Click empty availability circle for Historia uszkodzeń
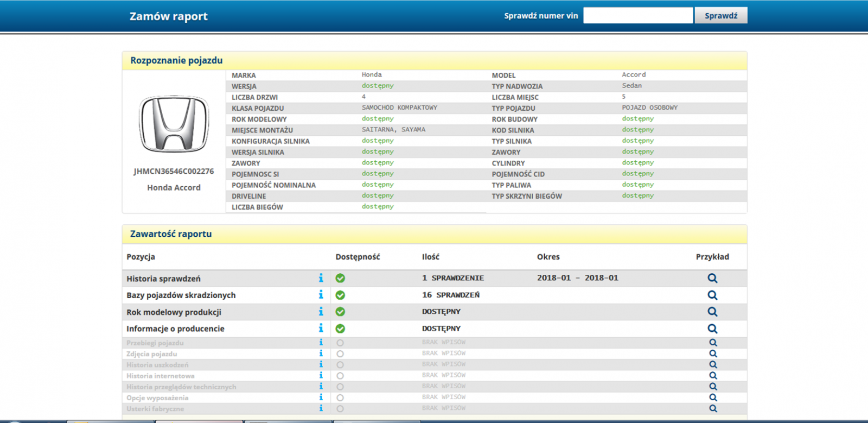 coord(340,364)
